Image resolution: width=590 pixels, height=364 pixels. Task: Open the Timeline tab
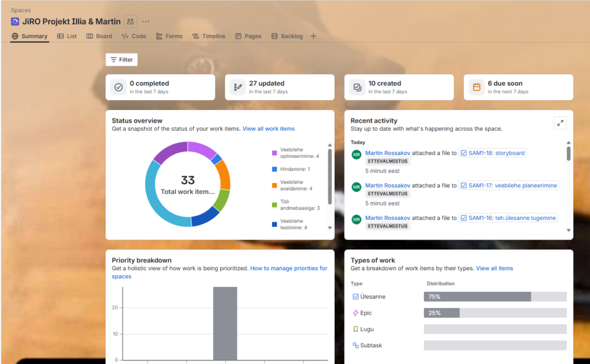(x=209, y=36)
